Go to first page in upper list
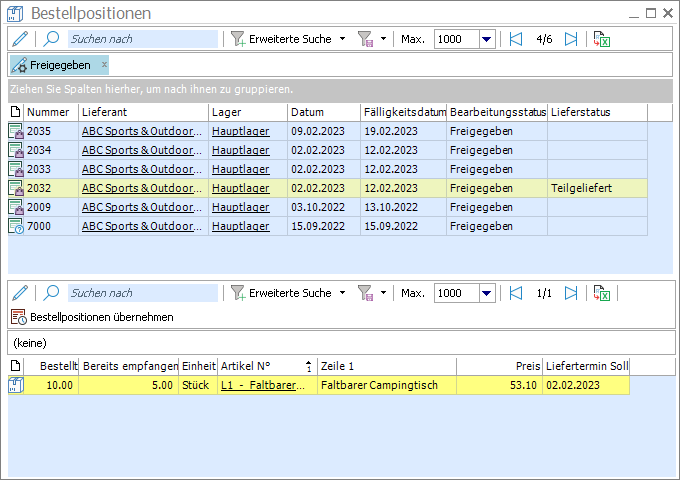Screen dimensions: 680x480 (x=516, y=39)
